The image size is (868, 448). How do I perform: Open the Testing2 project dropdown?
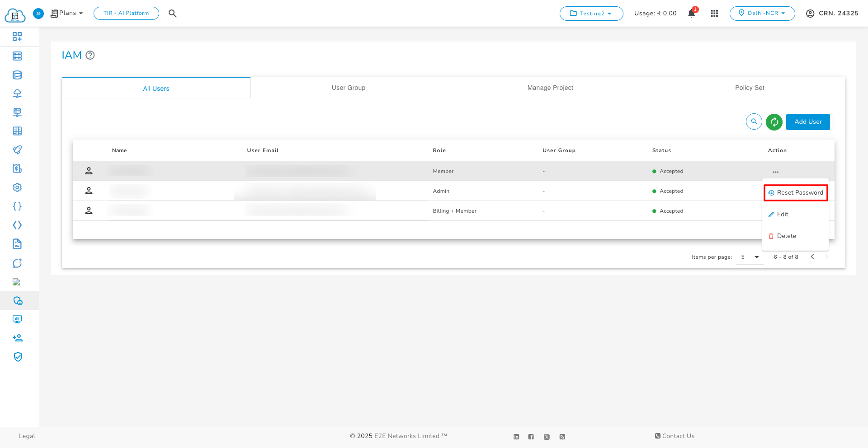591,14
